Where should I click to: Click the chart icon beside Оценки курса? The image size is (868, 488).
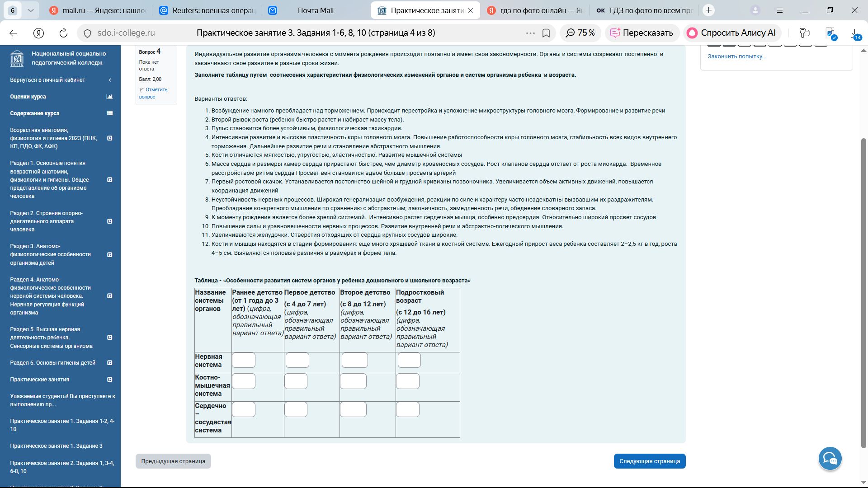[109, 97]
